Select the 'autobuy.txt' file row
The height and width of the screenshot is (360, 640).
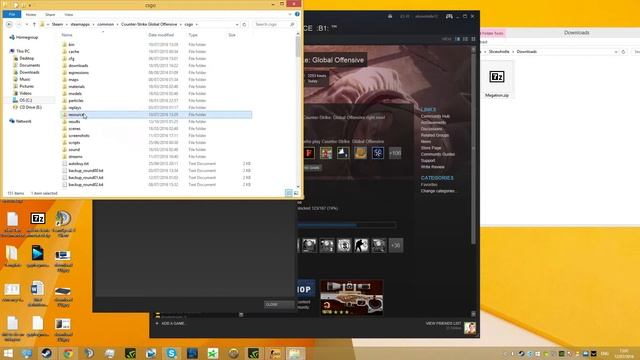click(x=156, y=164)
